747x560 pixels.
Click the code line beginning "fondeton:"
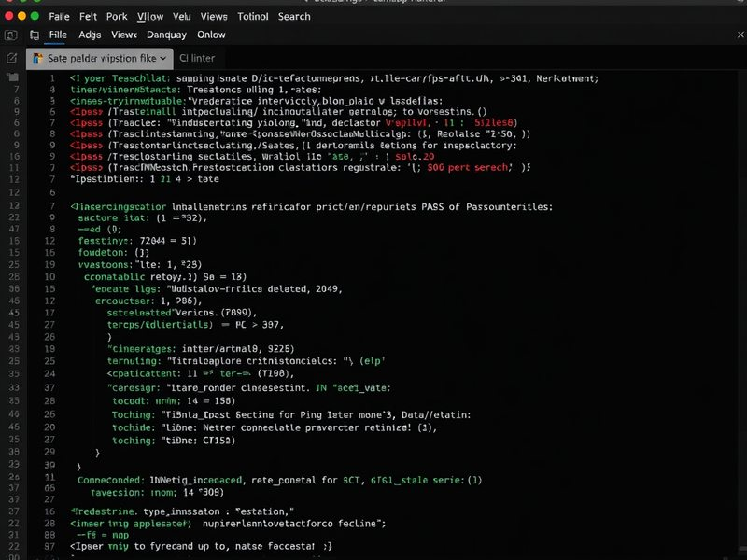113,252
